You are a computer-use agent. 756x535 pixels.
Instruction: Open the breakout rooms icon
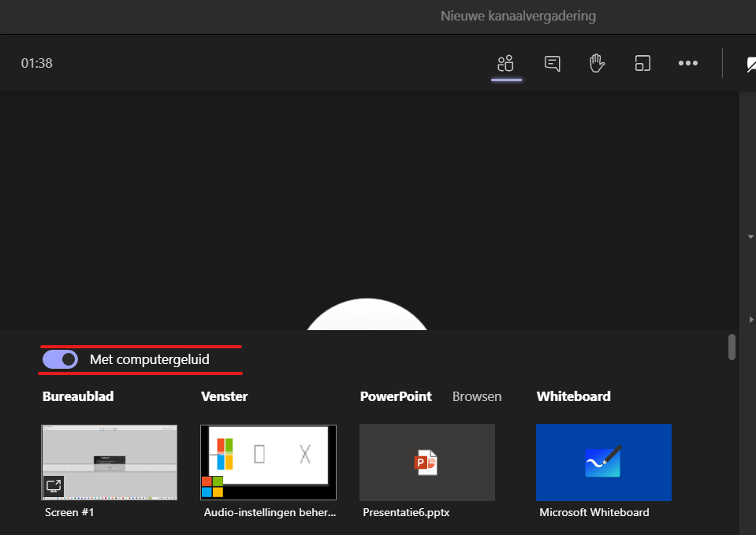[642, 63]
